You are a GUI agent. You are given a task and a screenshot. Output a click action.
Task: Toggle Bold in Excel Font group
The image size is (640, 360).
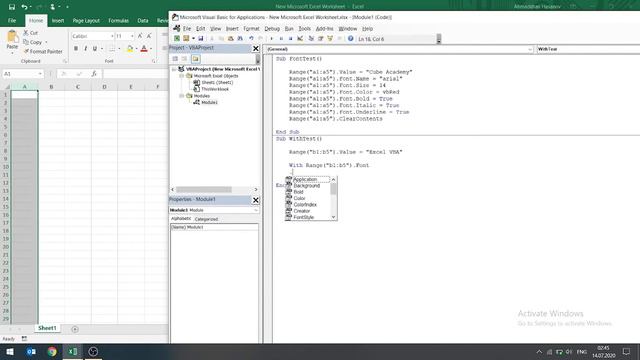click(x=76, y=49)
